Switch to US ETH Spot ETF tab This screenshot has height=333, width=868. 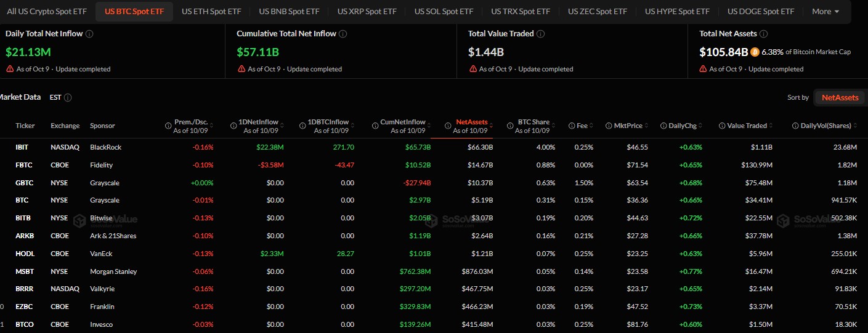212,12
